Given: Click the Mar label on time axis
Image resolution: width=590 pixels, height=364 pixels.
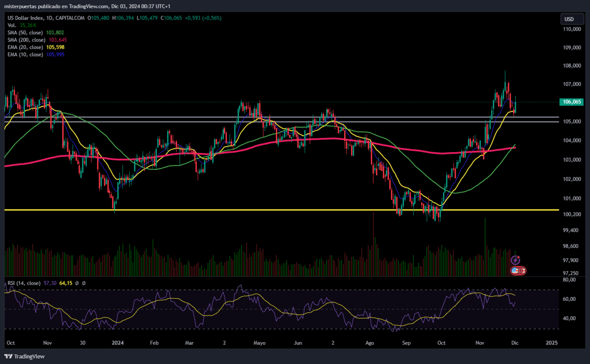Looking at the screenshot, I should point(190,343).
